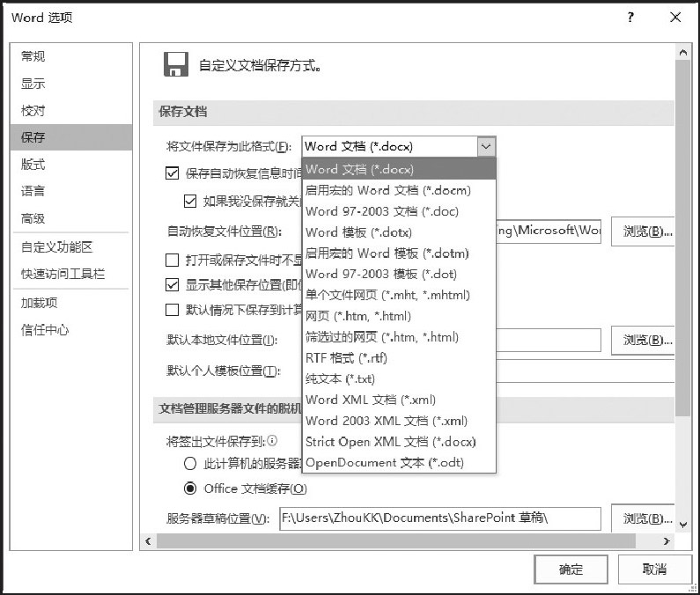Toggle 默认情况下保存到计算机 checkbox
The image size is (700, 595).
pos(172,309)
